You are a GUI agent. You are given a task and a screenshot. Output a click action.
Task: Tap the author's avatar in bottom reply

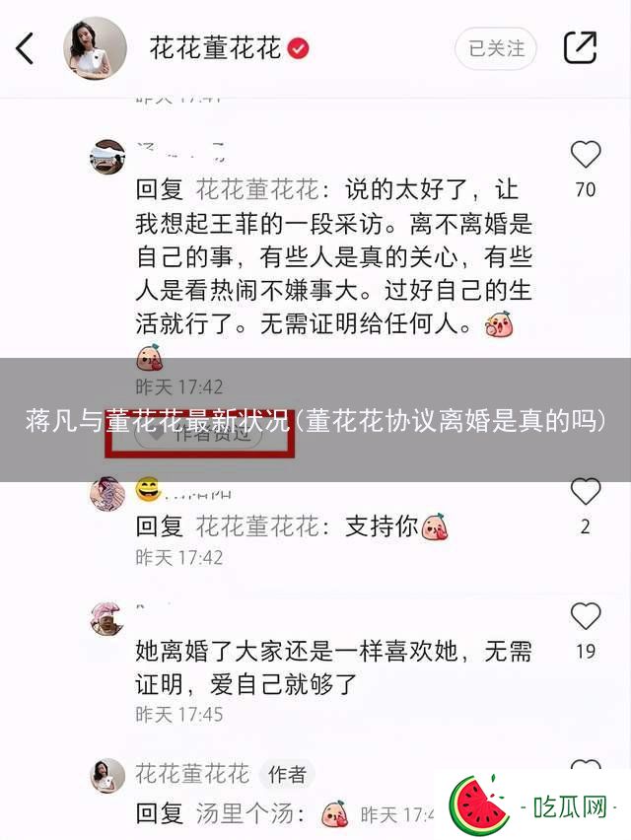[x=107, y=775]
